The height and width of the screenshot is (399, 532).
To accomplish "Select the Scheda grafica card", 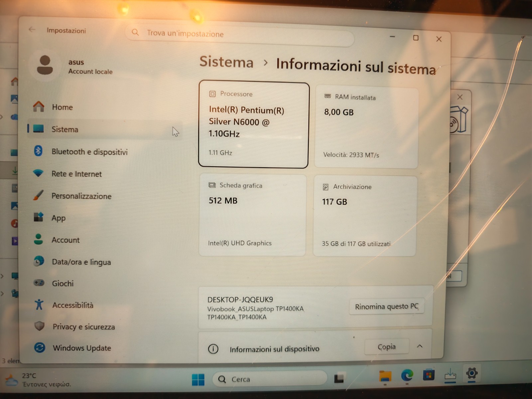I will tap(252, 215).
